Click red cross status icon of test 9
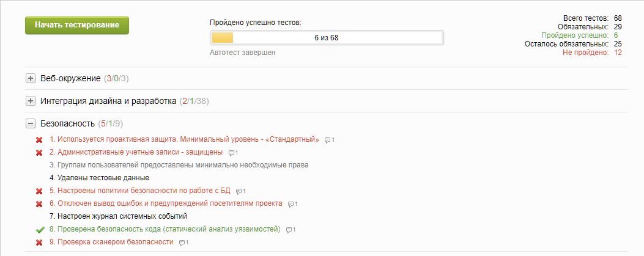Image resolution: width=644 pixels, height=256 pixels. pos(39,243)
